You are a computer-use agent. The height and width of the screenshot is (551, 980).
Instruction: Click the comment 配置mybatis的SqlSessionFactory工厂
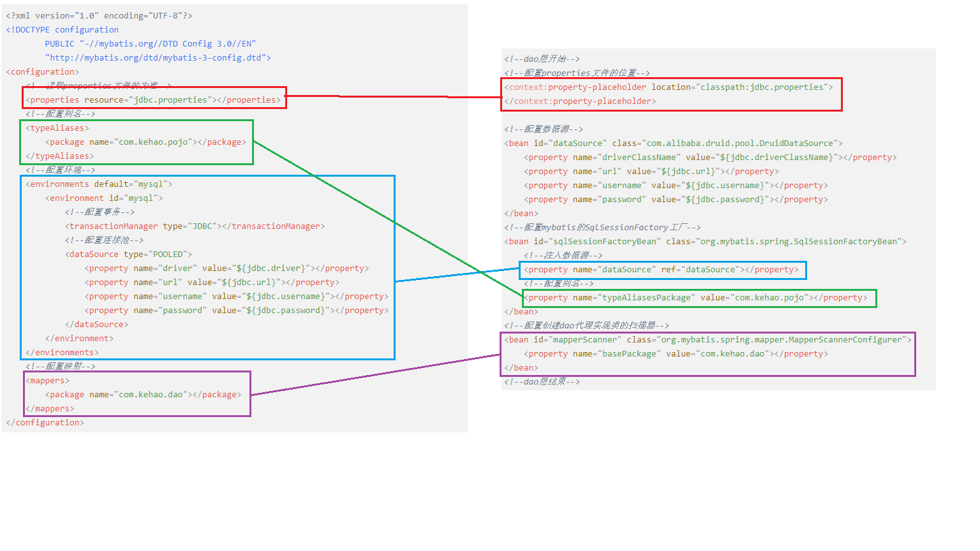pos(602,227)
